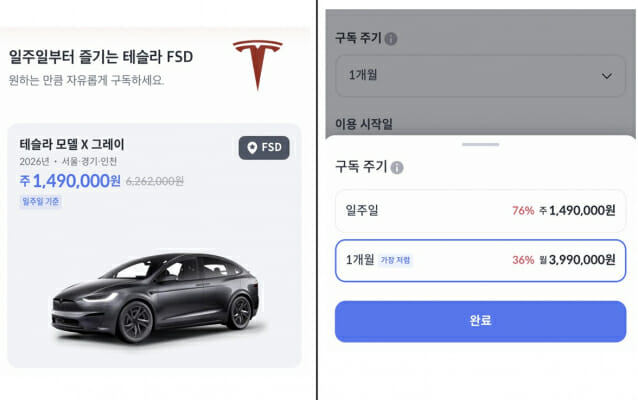
Task: Click the 76% discount label
Action: 522,210
